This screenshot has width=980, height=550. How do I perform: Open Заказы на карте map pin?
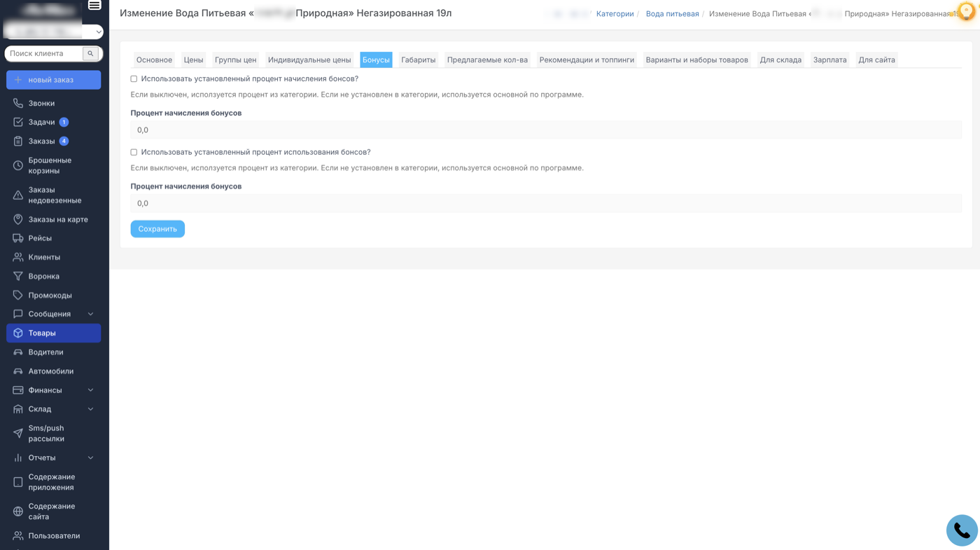pos(18,219)
